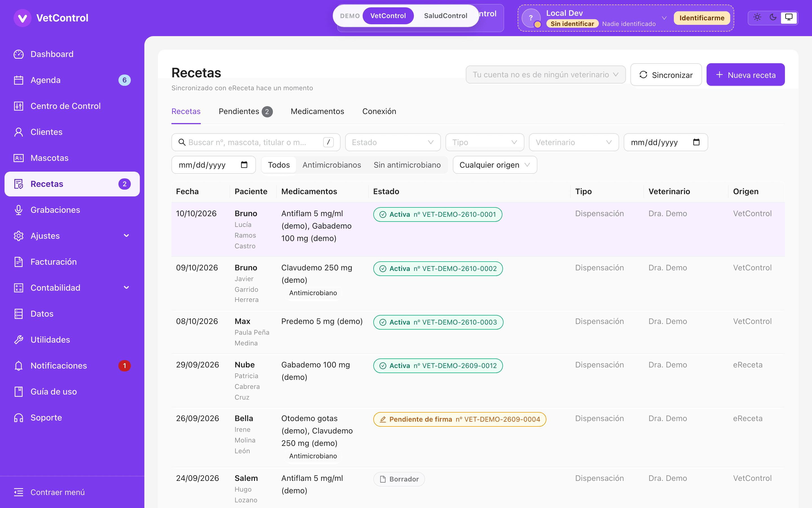Open the Local Dev account chevron
This screenshot has height=508, width=812.
pos(664,18)
